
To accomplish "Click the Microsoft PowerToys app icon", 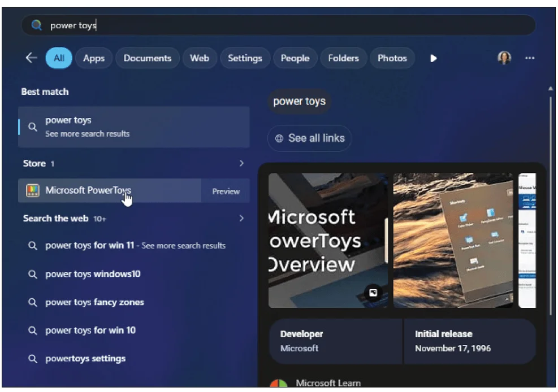I will [x=32, y=190].
